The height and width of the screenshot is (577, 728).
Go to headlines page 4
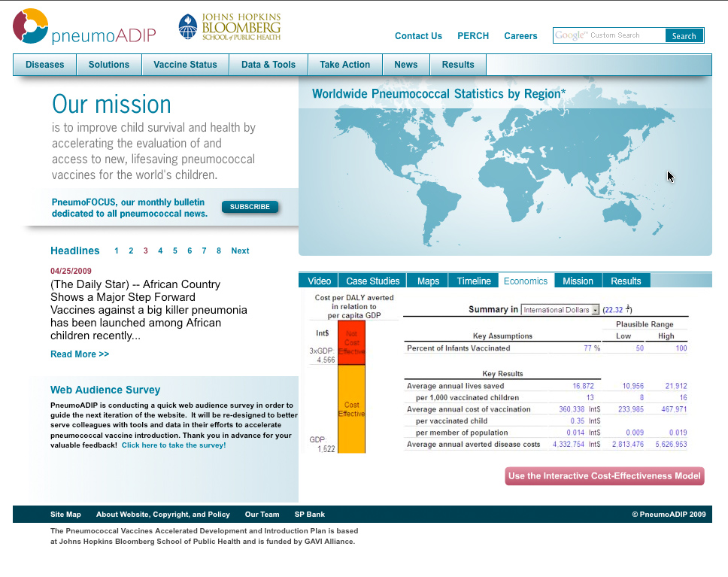click(x=160, y=251)
